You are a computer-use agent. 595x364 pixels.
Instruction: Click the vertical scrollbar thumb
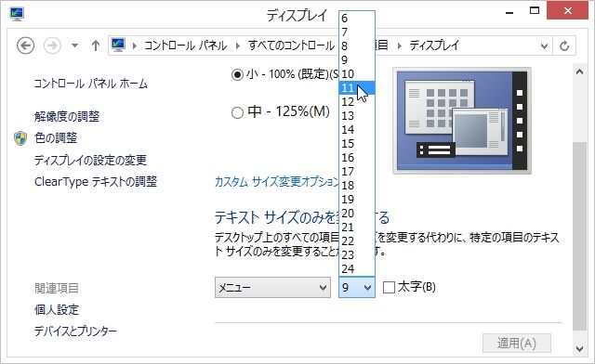579,236
